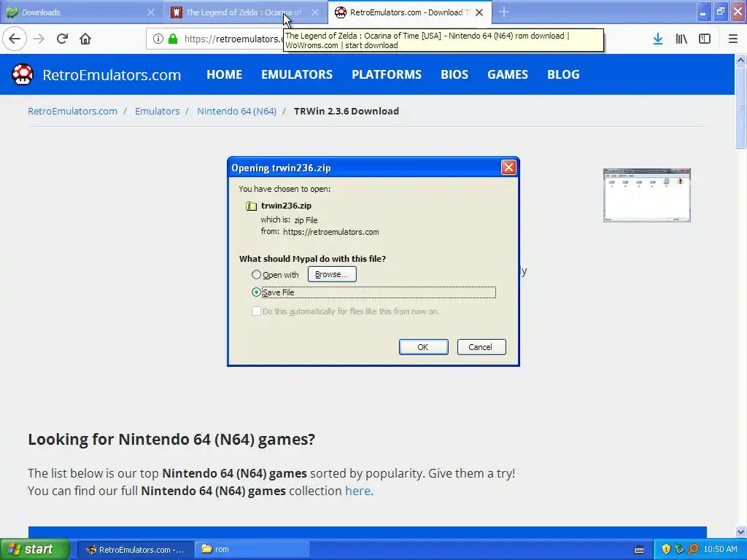Click the TRWin 2.3.6 Download breadcrumb text
The width and height of the screenshot is (747, 560).
[347, 111]
